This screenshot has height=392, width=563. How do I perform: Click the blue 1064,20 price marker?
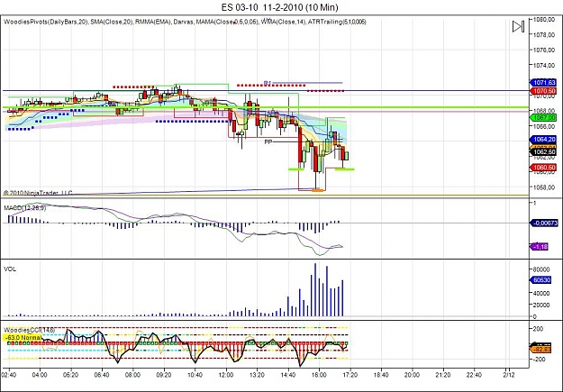[543, 139]
